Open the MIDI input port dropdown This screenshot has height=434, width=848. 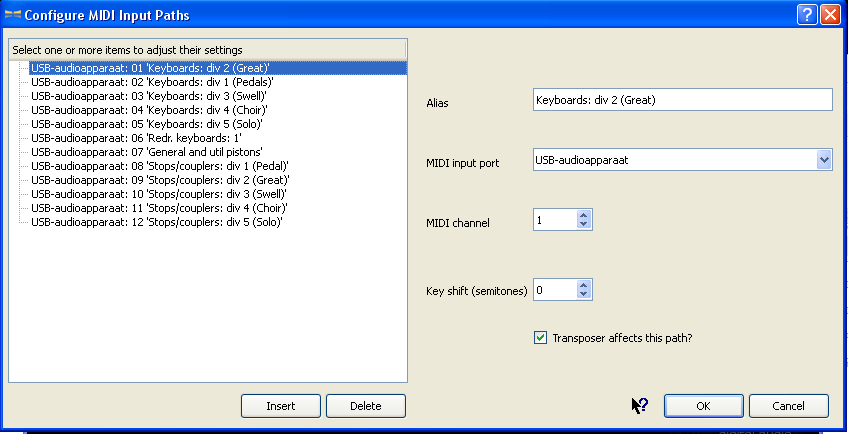(824, 160)
